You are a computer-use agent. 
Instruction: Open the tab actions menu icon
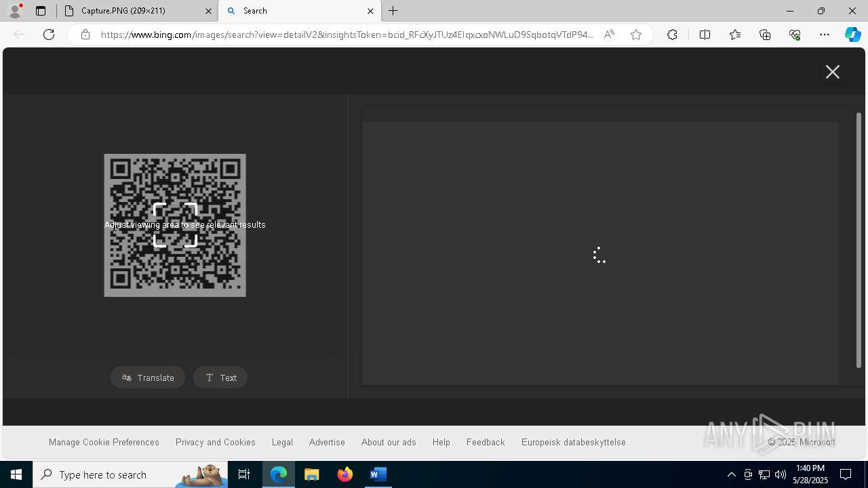pos(41,11)
